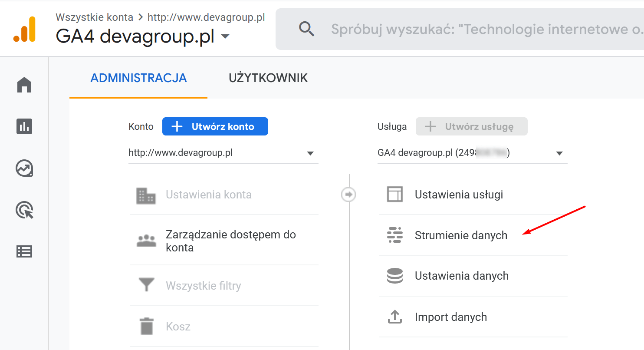Click the Import danych upload icon
The image size is (644, 350).
click(x=395, y=317)
